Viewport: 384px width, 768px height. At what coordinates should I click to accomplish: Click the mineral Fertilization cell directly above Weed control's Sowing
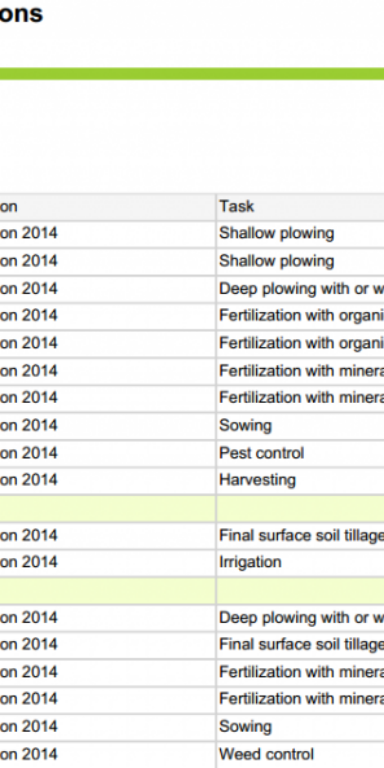point(300,700)
